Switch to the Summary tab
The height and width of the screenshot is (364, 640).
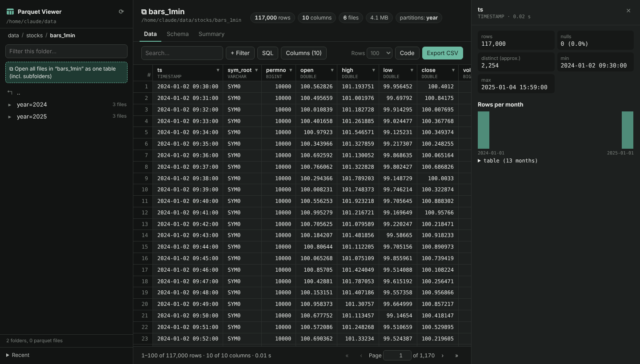point(212,34)
